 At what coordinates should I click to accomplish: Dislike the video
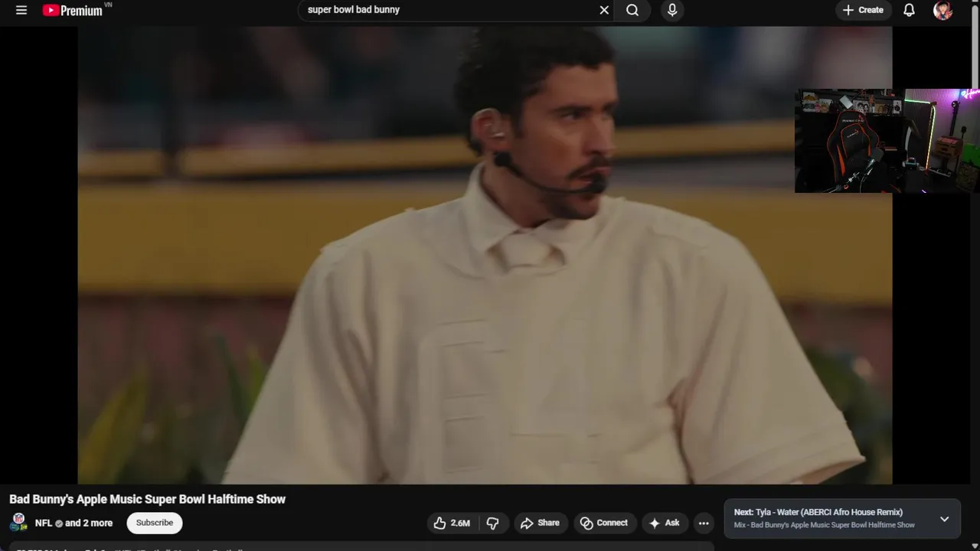point(493,523)
